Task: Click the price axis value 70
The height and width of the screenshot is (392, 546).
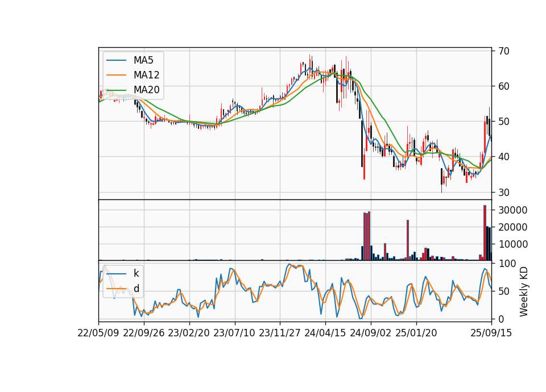Action: 504,51
